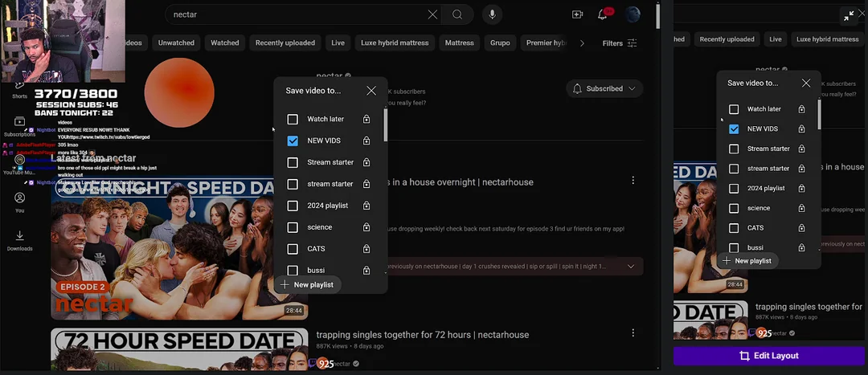This screenshot has width=868, height=375.
Task: Select the Grupo filter chip
Action: (x=500, y=43)
